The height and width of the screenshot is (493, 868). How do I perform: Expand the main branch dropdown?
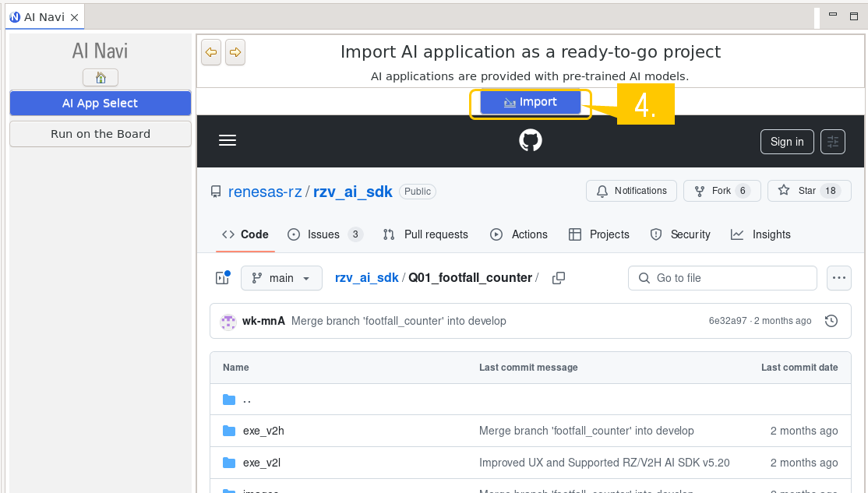click(x=281, y=278)
